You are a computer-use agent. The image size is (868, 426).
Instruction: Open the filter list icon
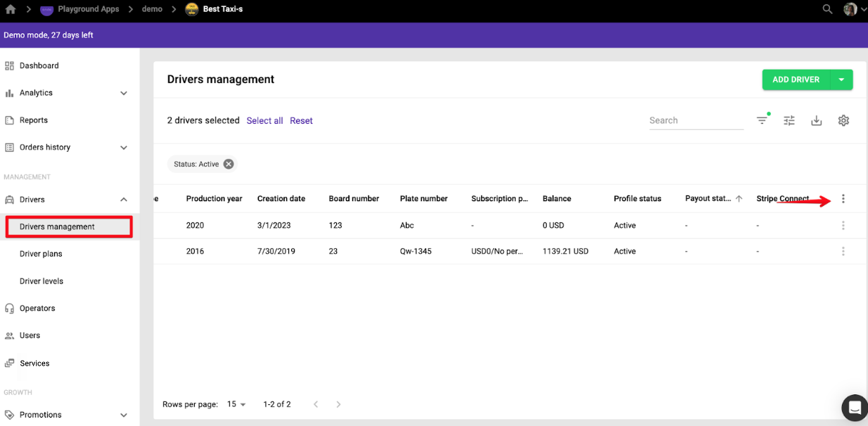point(762,121)
